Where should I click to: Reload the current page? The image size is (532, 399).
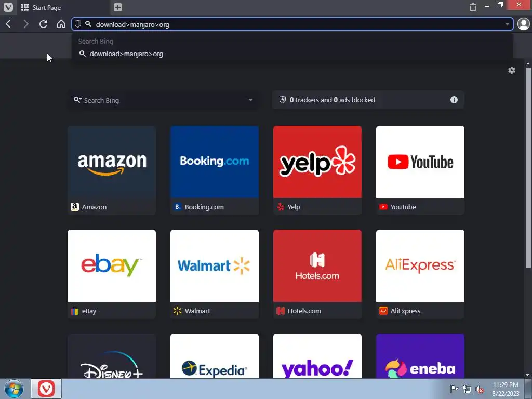[43, 24]
